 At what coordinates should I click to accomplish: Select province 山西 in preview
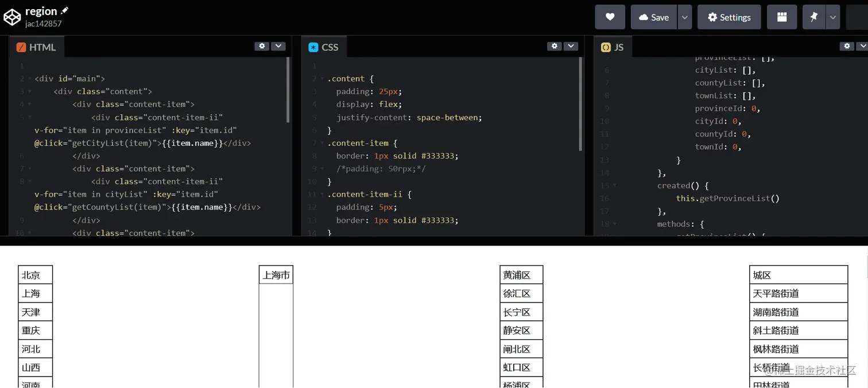(35, 367)
